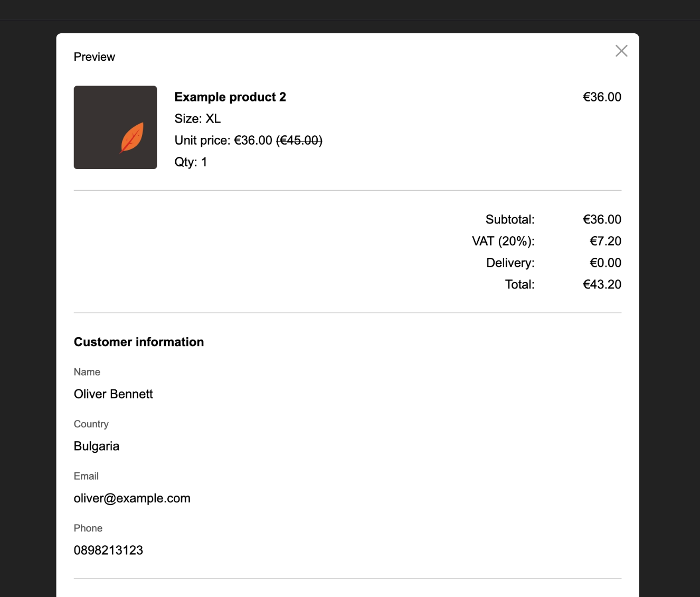The image size is (700, 597).
Task: Click the phone number 0898213123
Action: tap(108, 551)
